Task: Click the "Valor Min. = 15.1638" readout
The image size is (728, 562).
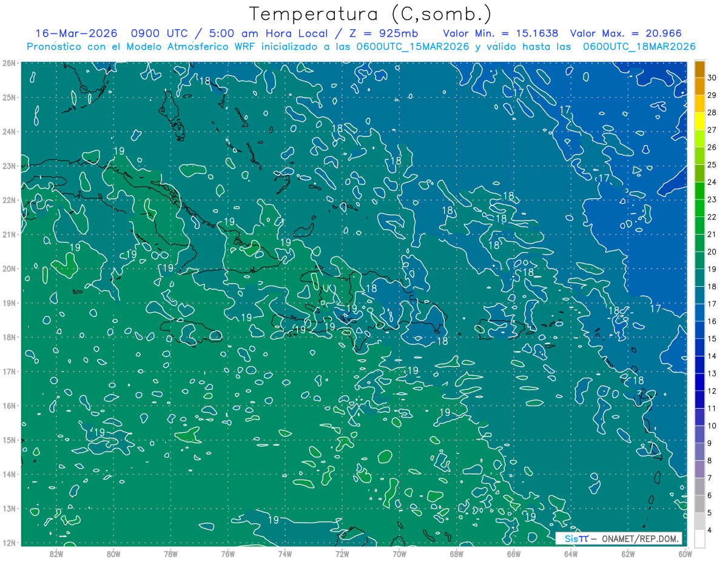Action: tap(501, 33)
